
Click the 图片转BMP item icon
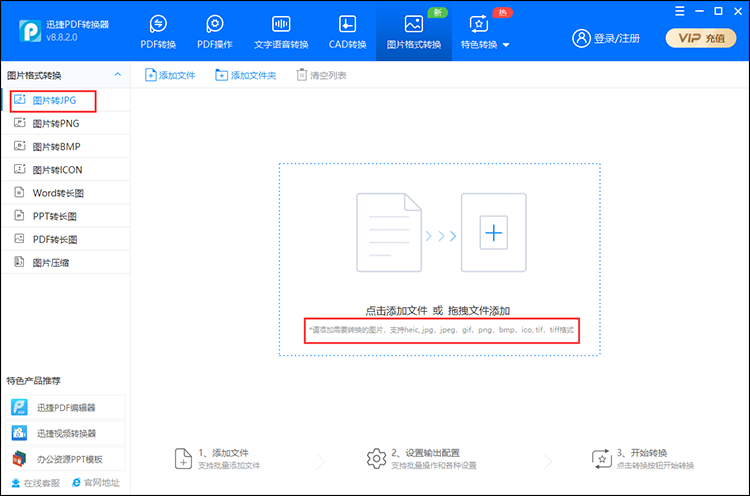pos(20,146)
